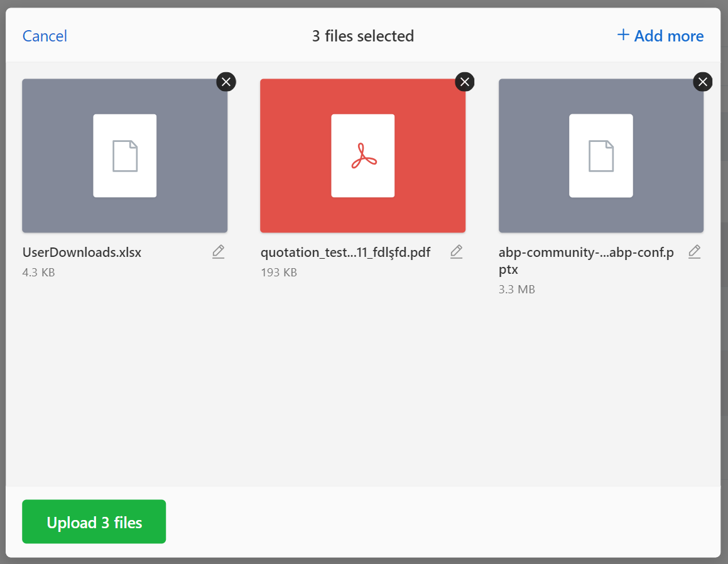
Task: Cancel the file upload
Action: click(x=45, y=36)
